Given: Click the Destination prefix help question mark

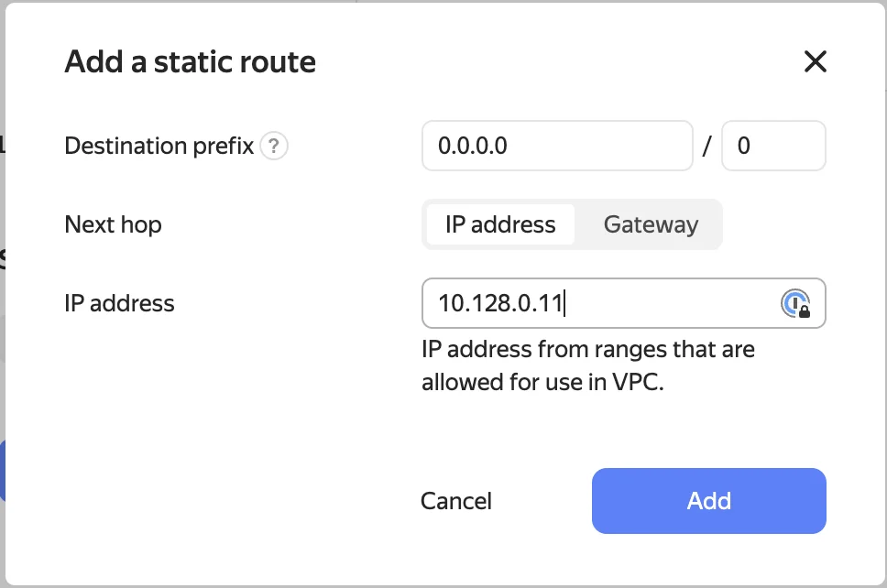Looking at the screenshot, I should tap(274, 146).
